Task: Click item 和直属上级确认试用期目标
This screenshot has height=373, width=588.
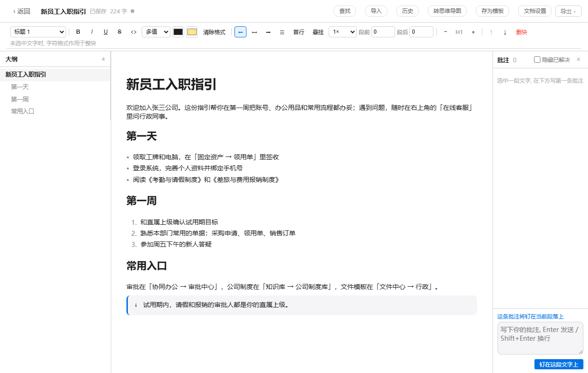Action: [179, 222]
